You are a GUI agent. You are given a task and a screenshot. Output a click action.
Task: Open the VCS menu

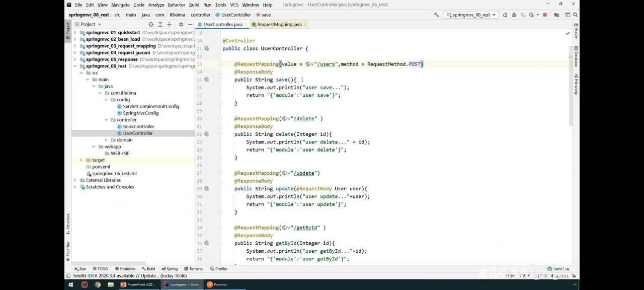coord(234,5)
